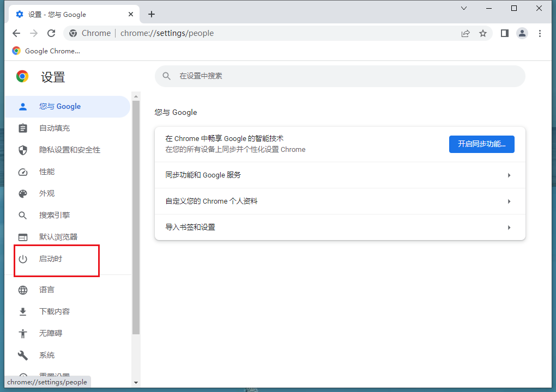
Task: Click the Chrome logo beside 设置 title
Action: coord(22,76)
